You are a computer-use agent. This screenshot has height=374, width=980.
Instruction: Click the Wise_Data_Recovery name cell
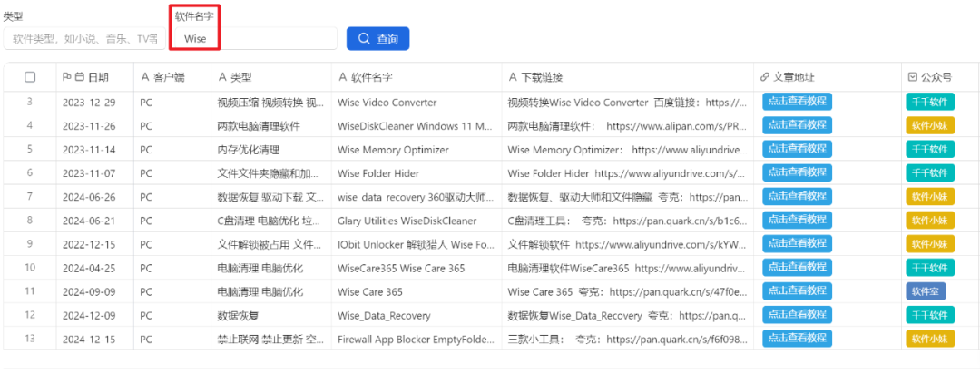pyautogui.click(x=416, y=316)
